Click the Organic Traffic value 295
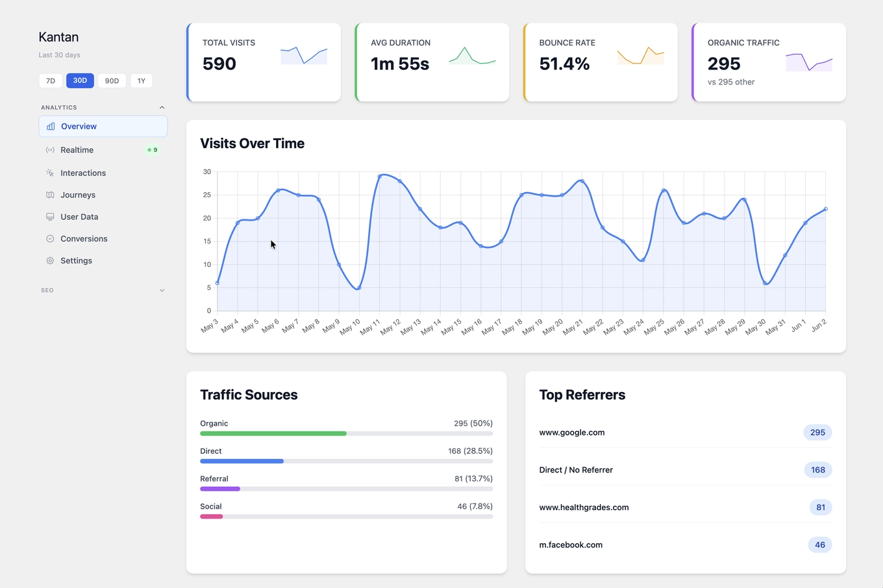The height and width of the screenshot is (588, 883). coord(724,64)
